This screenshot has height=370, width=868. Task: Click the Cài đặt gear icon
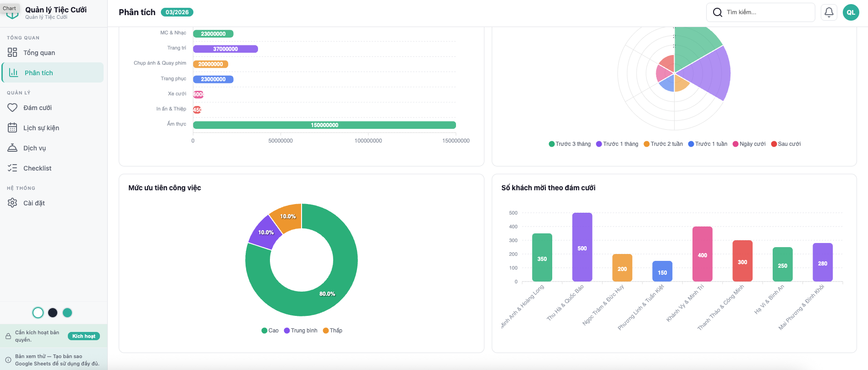[12, 203]
